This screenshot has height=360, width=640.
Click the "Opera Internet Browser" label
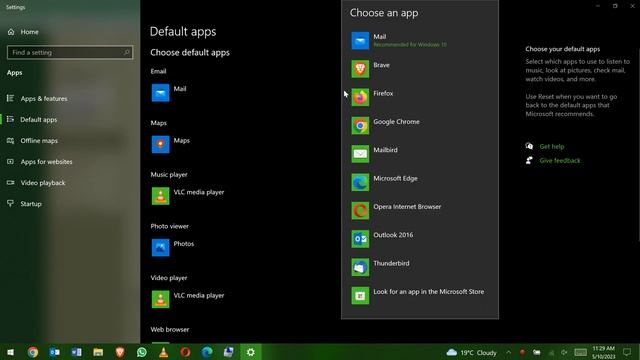[x=407, y=207]
